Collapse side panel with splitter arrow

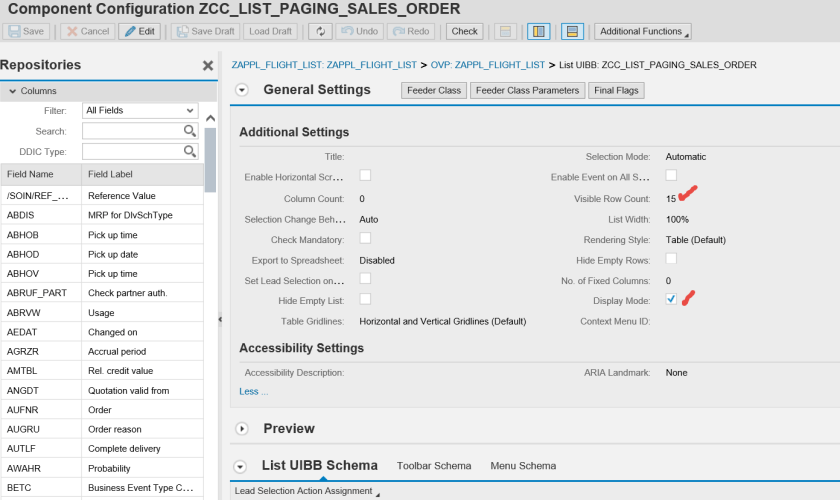(220, 319)
